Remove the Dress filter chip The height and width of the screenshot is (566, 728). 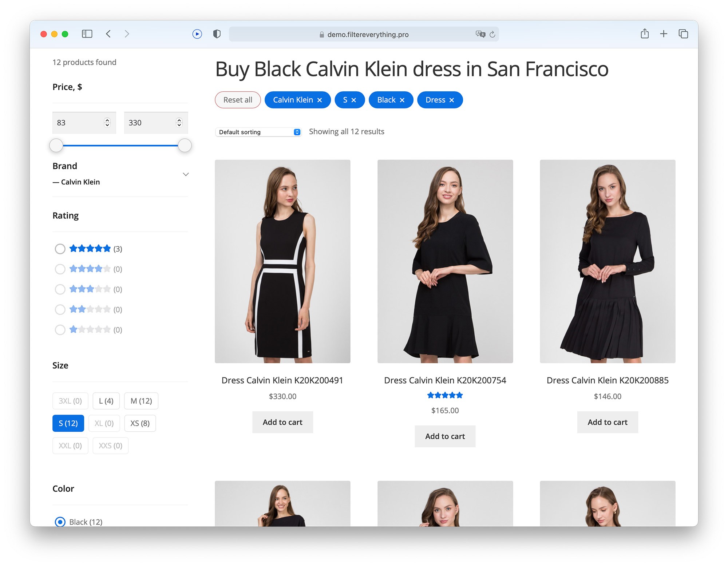[x=452, y=100]
